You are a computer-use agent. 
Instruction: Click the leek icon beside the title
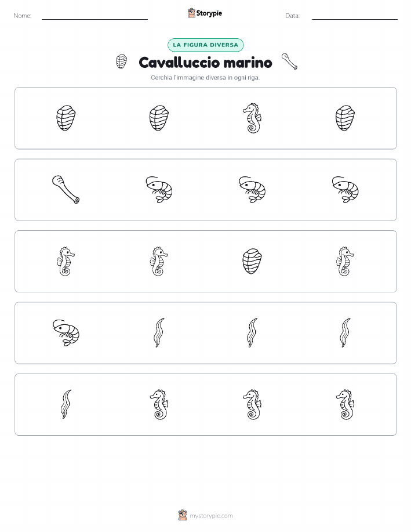click(x=289, y=61)
